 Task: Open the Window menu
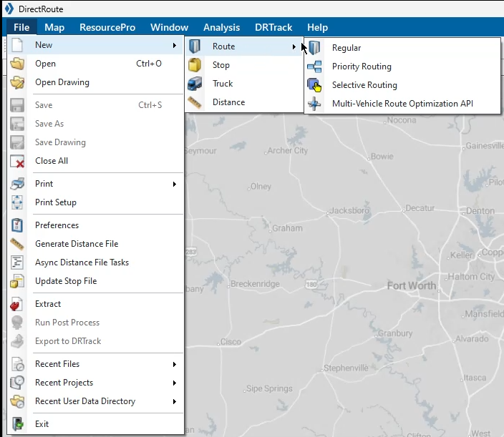pyautogui.click(x=169, y=27)
